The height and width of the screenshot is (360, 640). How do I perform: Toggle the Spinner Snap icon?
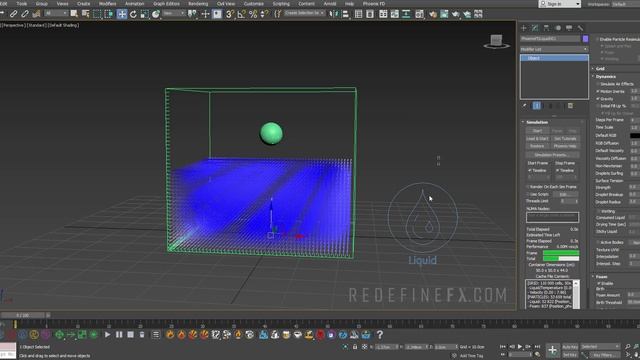[x=264, y=14]
